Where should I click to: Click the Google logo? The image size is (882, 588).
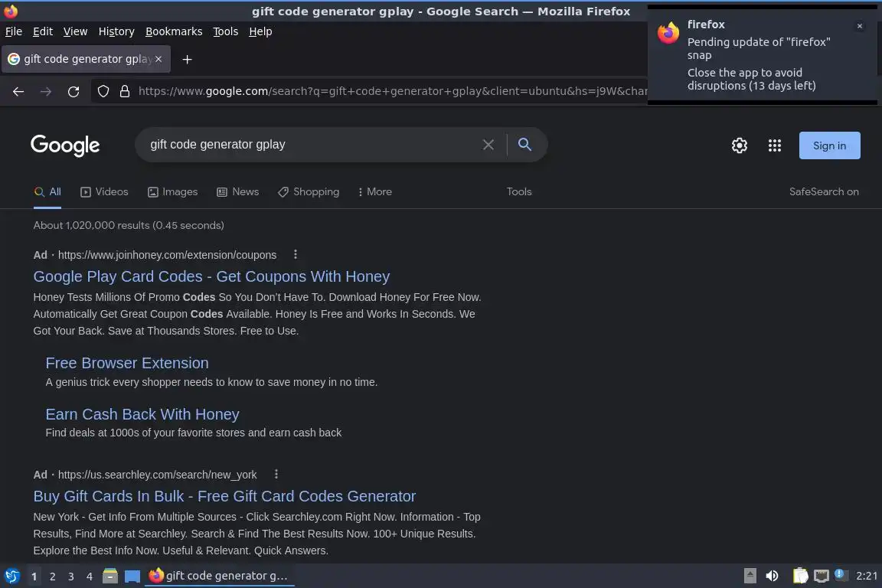click(x=64, y=145)
